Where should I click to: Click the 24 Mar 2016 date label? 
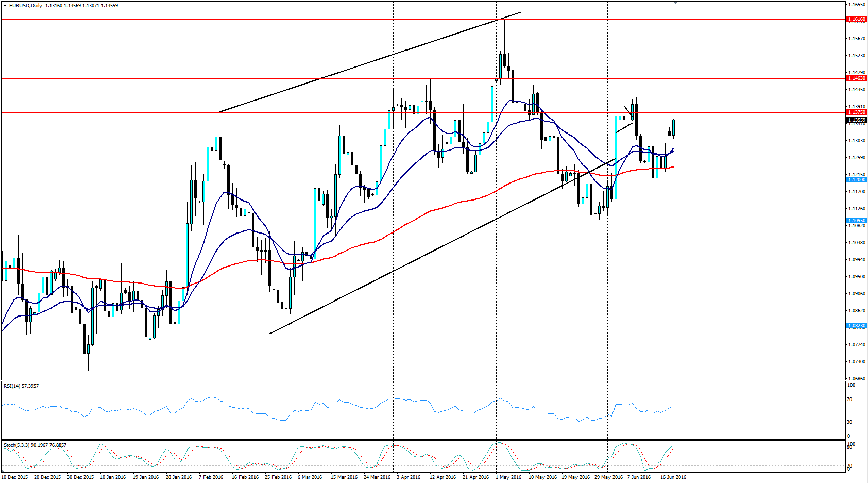(377, 477)
